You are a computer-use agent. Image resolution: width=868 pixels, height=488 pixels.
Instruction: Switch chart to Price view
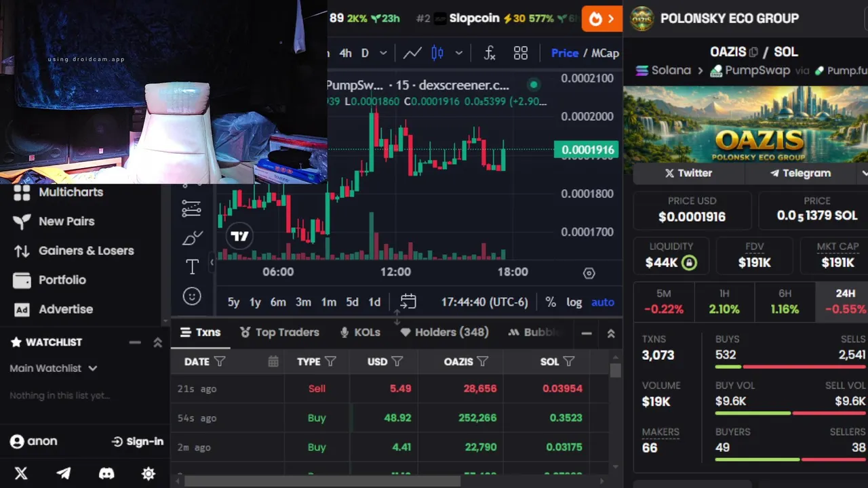565,53
